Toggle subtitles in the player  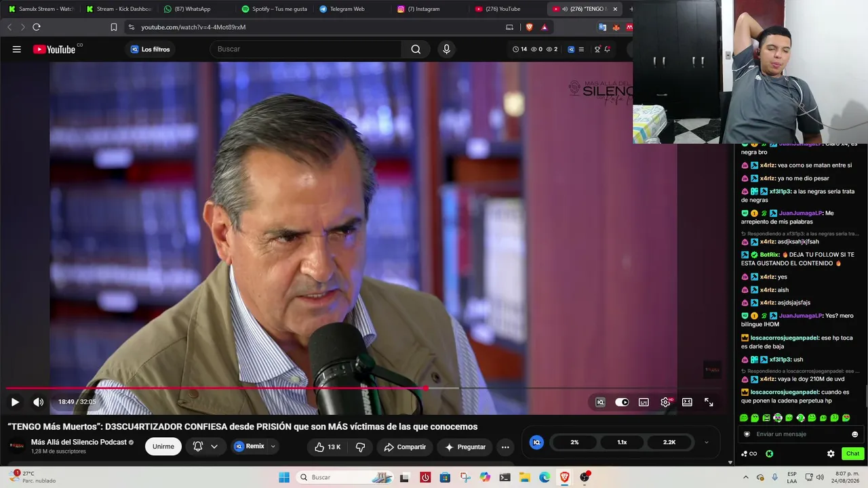tap(644, 402)
